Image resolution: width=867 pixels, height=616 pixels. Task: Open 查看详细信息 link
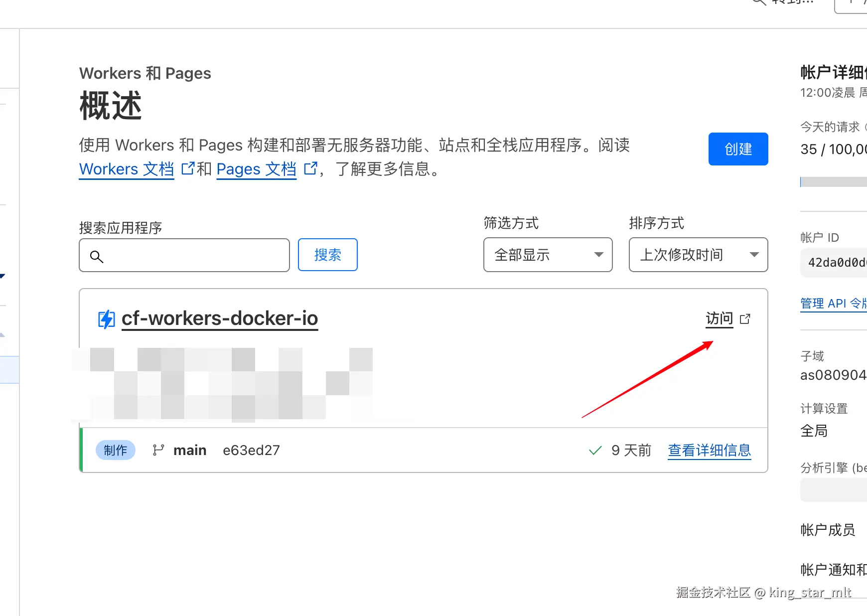709,450
